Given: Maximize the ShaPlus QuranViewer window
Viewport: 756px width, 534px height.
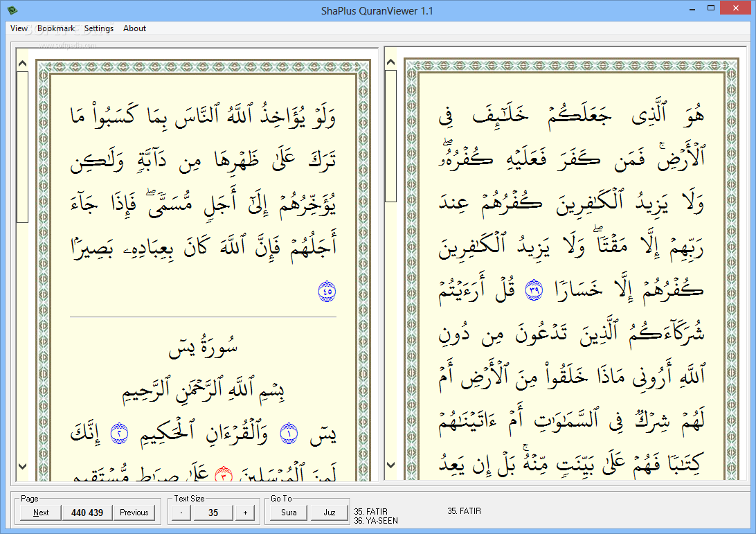Looking at the screenshot, I should 711,8.
